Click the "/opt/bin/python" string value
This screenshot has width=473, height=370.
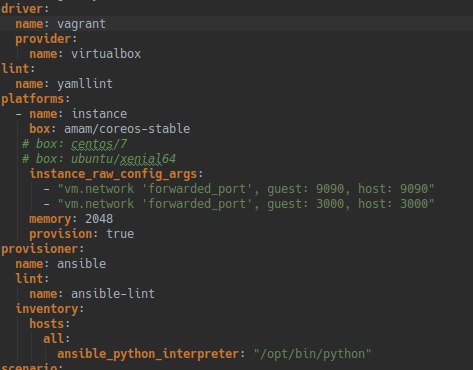pos(312,354)
